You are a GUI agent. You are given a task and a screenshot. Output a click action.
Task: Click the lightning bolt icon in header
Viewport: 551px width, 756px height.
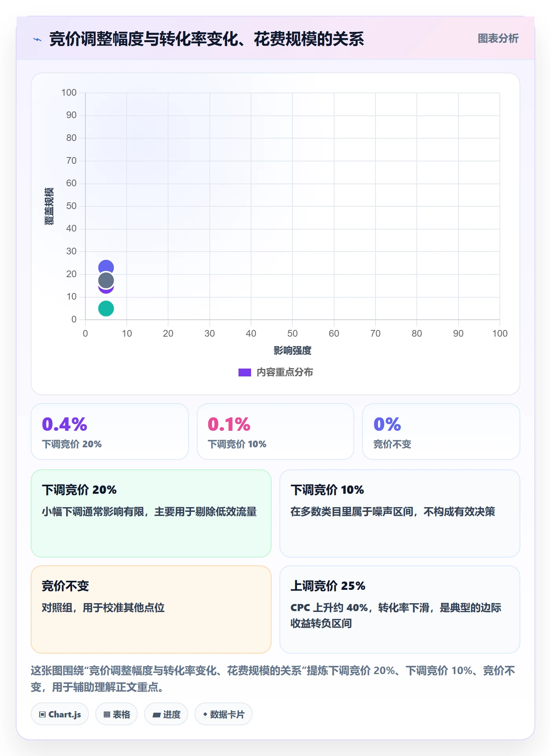pyautogui.click(x=37, y=39)
